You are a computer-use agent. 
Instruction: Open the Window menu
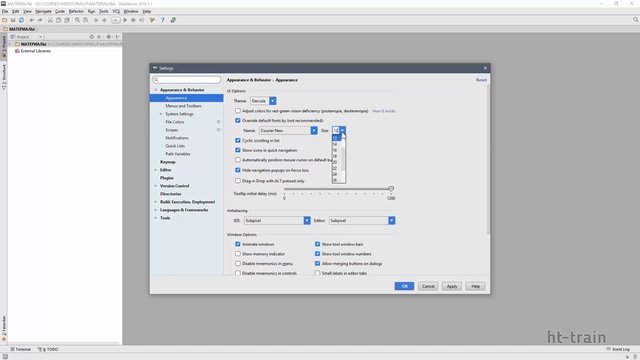pos(131,11)
